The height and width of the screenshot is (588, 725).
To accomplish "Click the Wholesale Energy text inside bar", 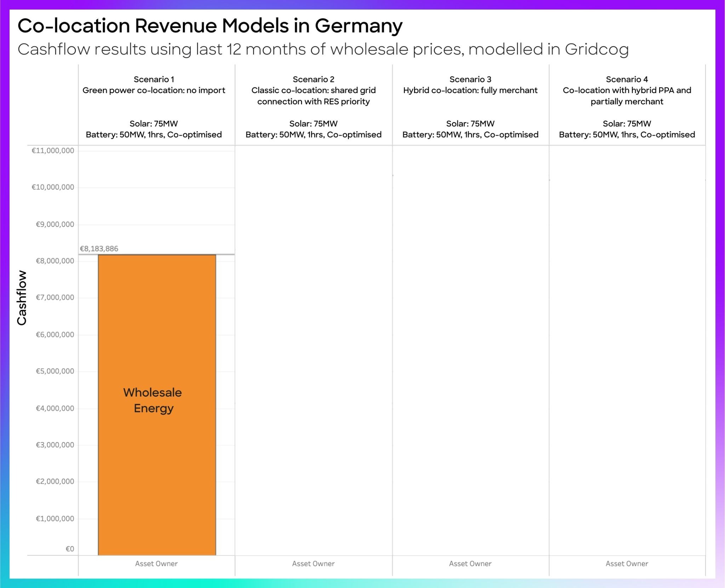I will coord(153,400).
